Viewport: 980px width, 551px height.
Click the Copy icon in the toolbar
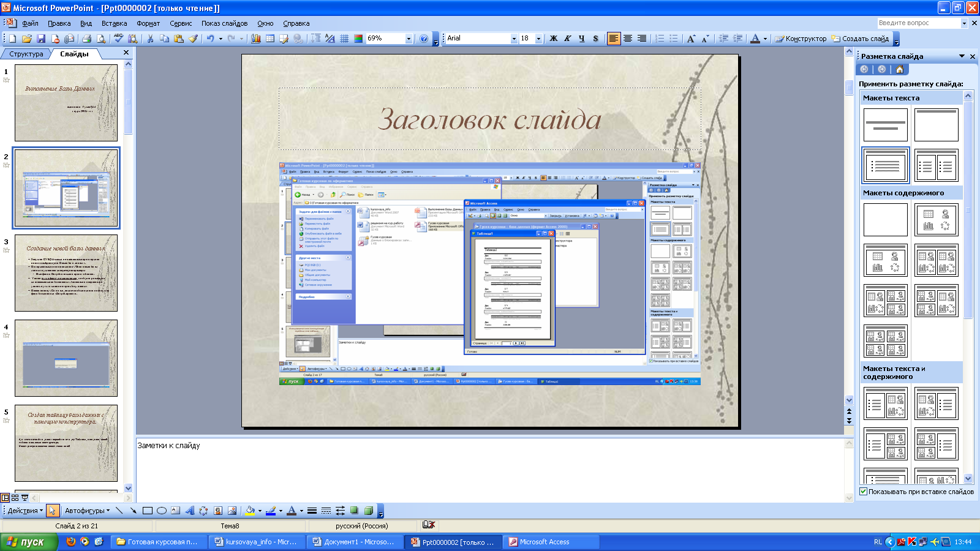[164, 39]
